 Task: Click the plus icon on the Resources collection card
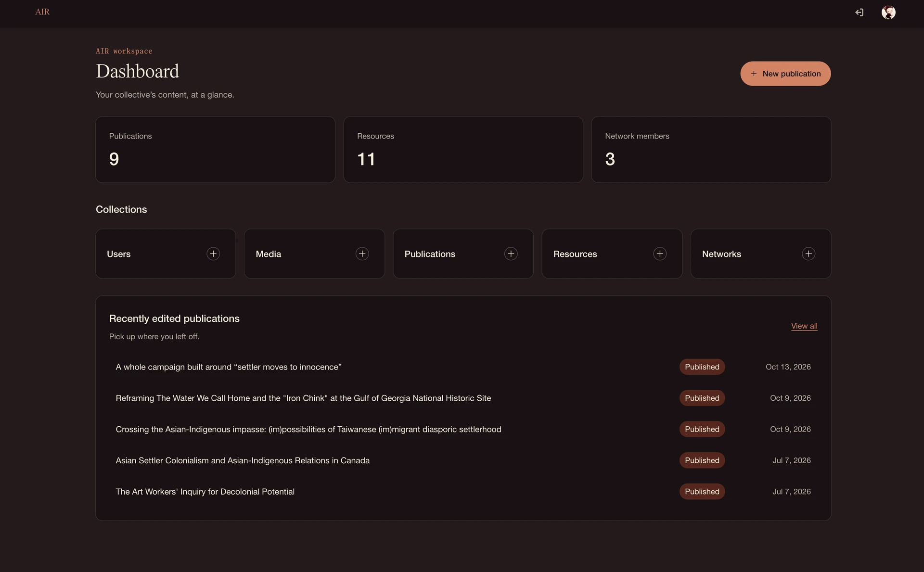click(x=660, y=254)
